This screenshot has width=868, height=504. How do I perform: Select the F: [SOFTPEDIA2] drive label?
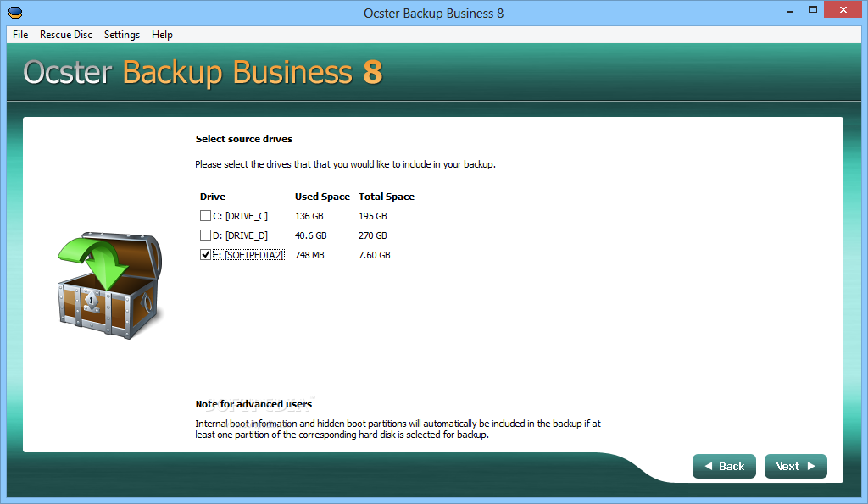click(x=248, y=254)
